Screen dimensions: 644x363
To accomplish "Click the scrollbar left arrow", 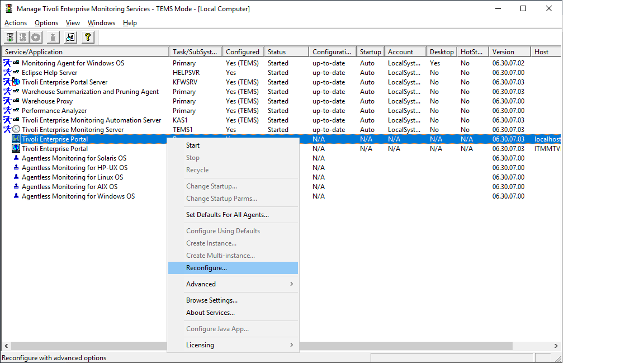I will click(6, 346).
